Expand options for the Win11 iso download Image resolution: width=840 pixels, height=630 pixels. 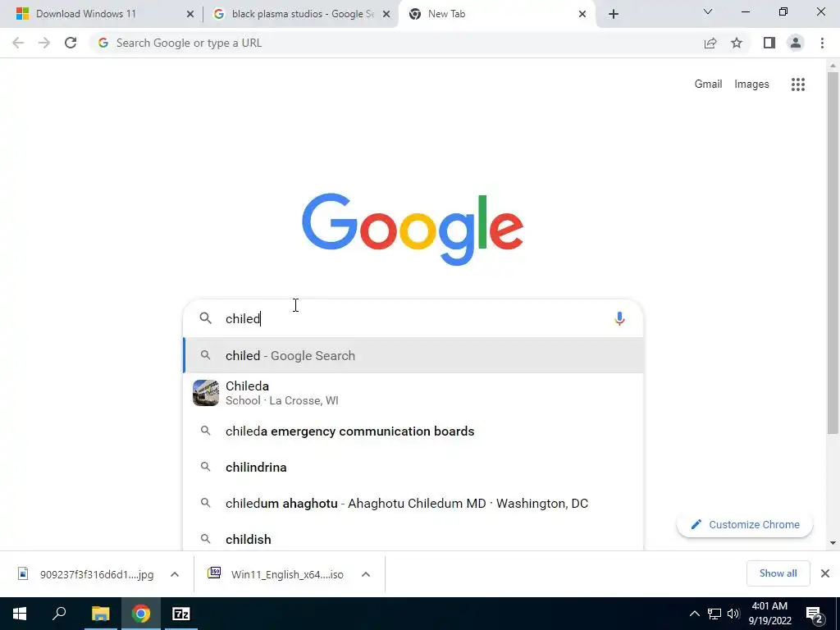click(x=366, y=574)
